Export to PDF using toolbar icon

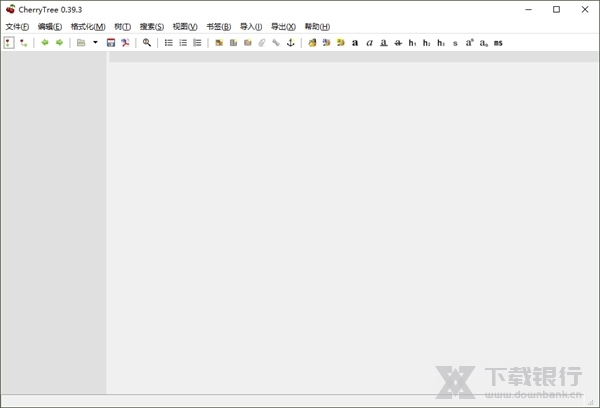point(126,43)
